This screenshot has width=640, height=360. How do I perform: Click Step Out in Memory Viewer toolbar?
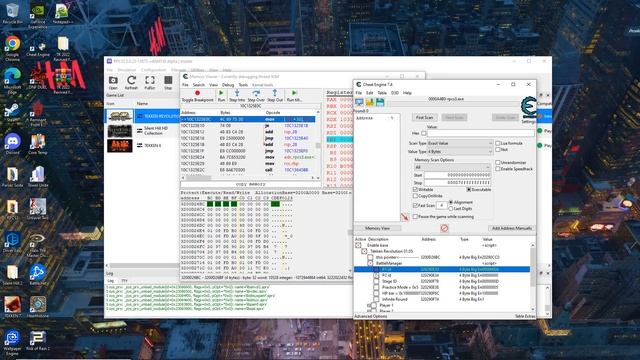[275, 96]
